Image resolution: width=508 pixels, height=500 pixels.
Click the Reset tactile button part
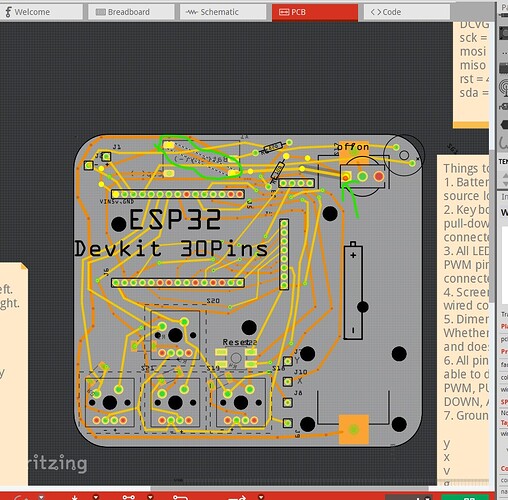(x=236, y=358)
